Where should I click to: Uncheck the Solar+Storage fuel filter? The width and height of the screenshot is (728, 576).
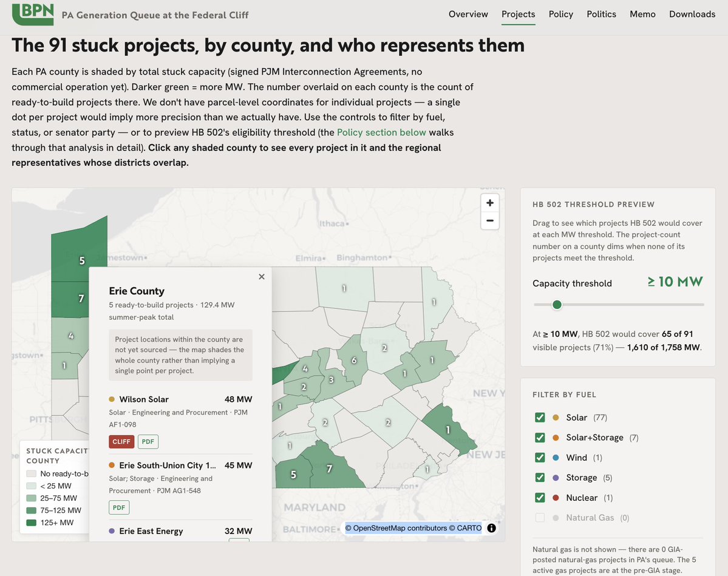540,437
